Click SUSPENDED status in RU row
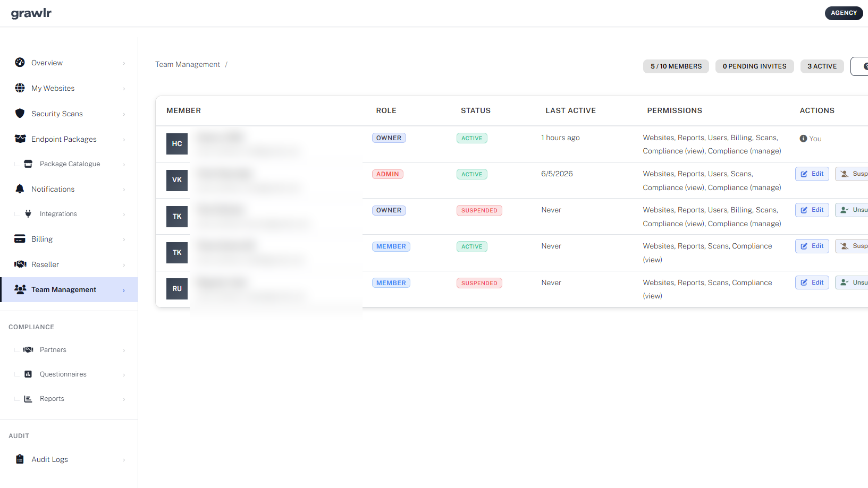Screen dimensions: 868x488 click(x=479, y=283)
